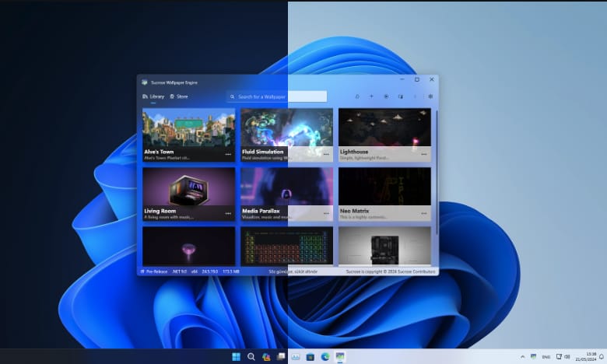
Task: Maximize the Sucrose Wallpaper Engine window
Action: tap(417, 79)
